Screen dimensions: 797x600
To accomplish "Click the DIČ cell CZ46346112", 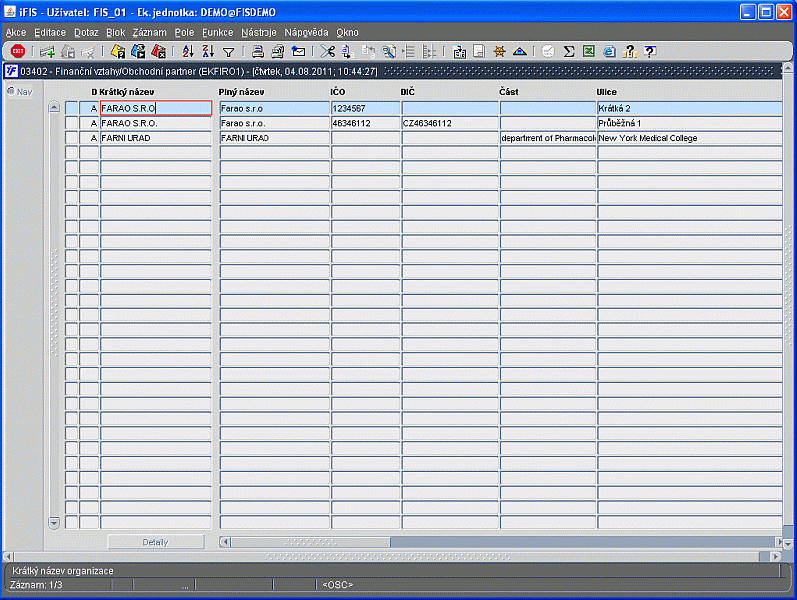I will (450, 123).
